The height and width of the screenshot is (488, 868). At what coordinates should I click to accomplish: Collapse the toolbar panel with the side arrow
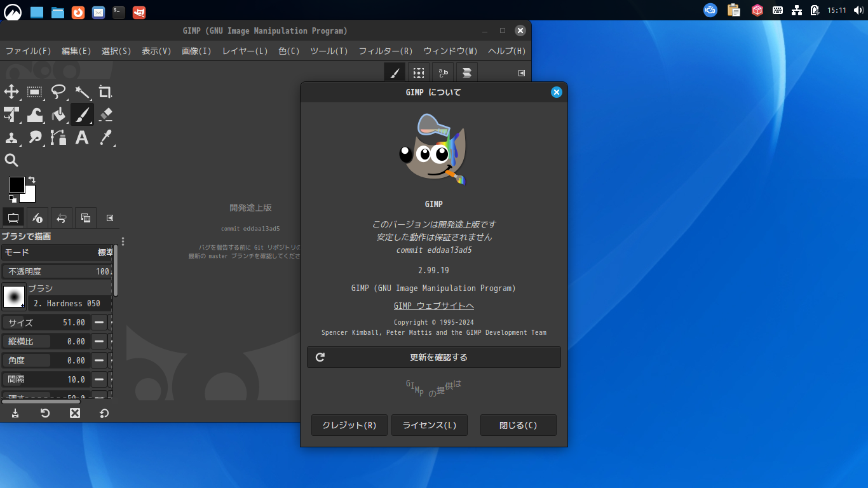[109, 218]
